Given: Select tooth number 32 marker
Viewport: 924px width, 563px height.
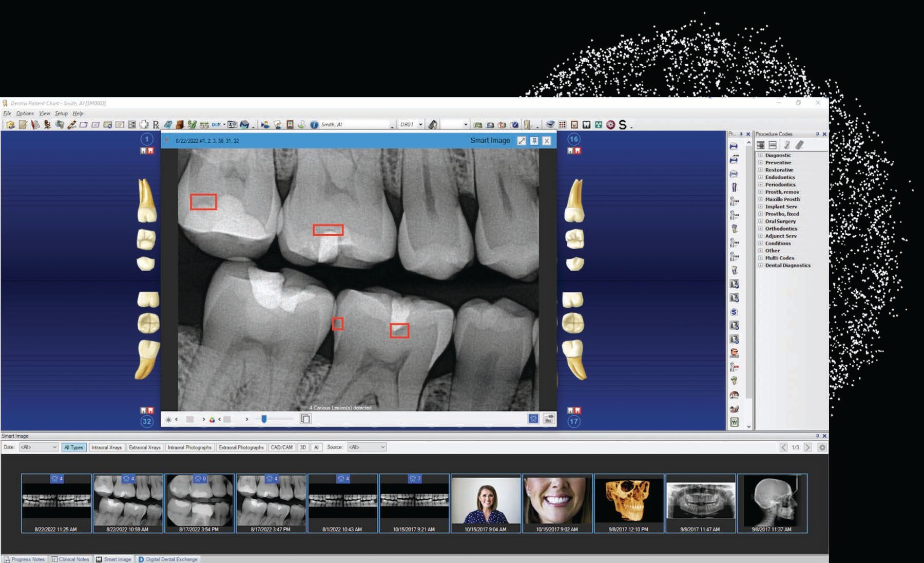Looking at the screenshot, I should (147, 421).
